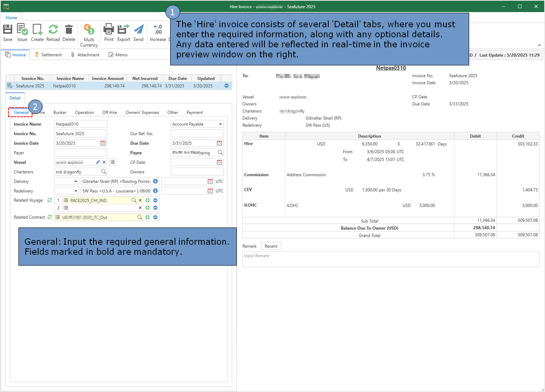This screenshot has height=392, width=545.
Task: Print the hire invoice
Action: [109, 30]
